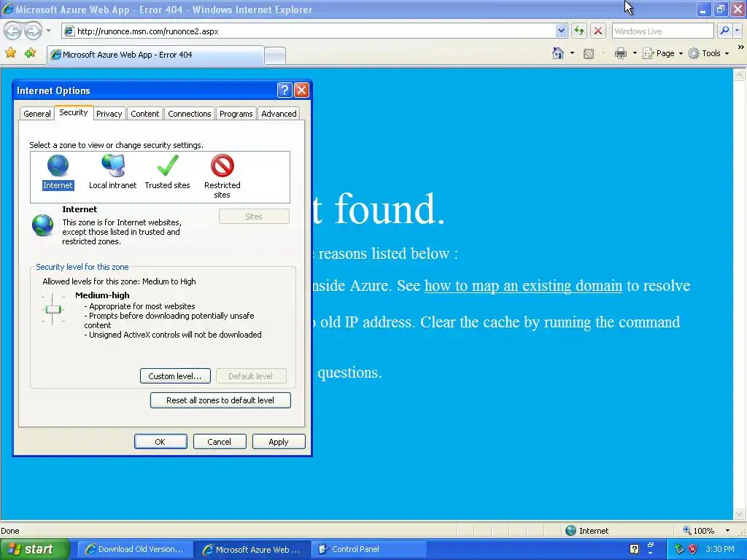This screenshot has height=560, width=747.
Task: Click OK in Internet Options
Action: click(160, 441)
